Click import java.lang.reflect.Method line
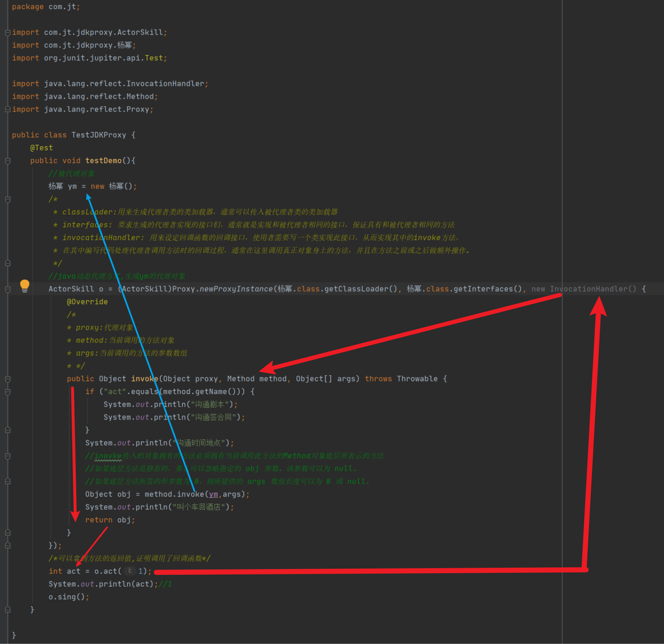 (x=85, y=97)
